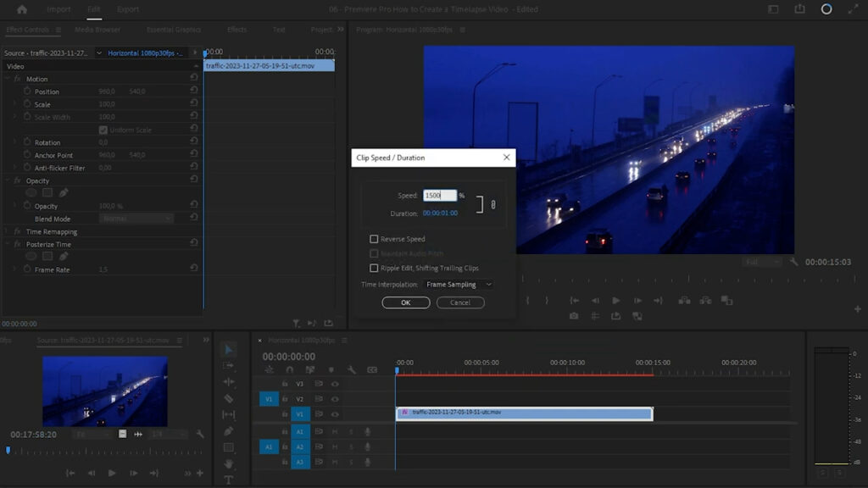Toggle the lock on track V3
Image resolution: width=868 pixels, height=488 pixels.
tap(285, 384)
